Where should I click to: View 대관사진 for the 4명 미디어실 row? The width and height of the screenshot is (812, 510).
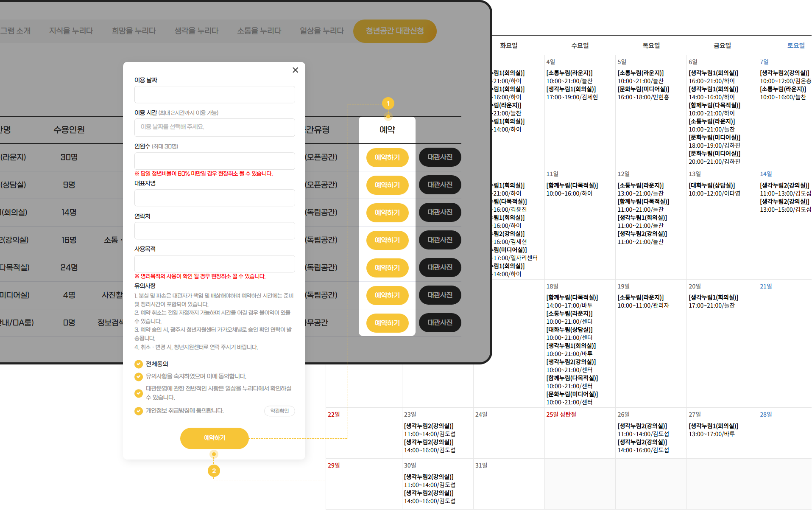(440, 295)
